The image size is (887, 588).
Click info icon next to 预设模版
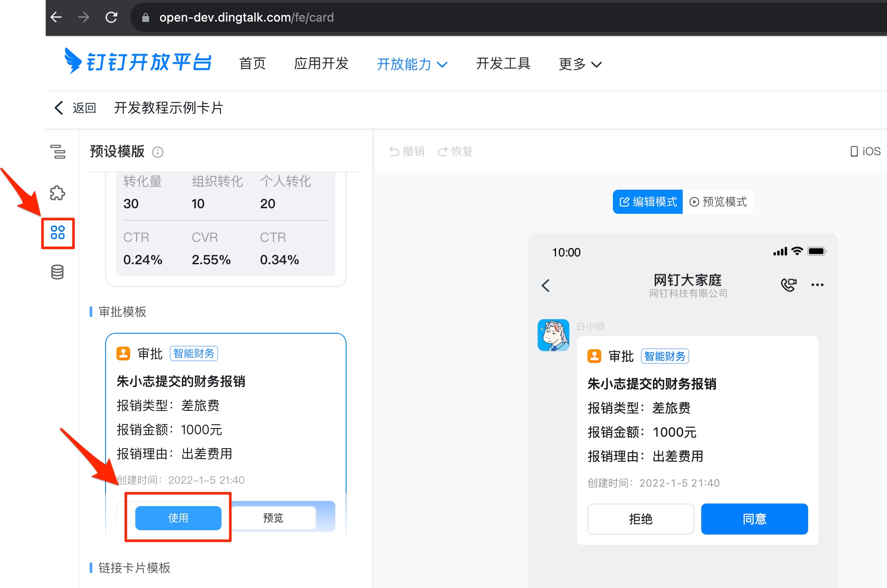[158, 152]
